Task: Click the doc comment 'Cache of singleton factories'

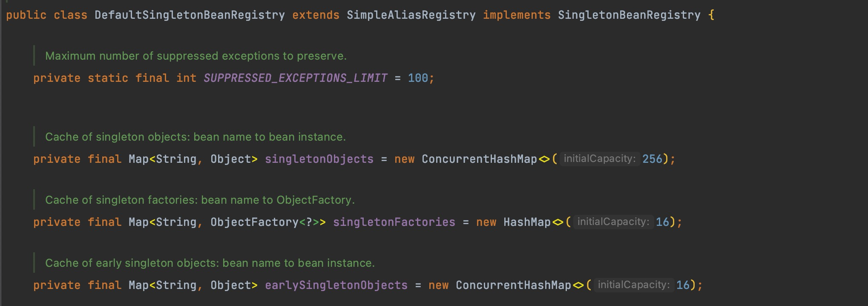Action: [x=200, y=200]
